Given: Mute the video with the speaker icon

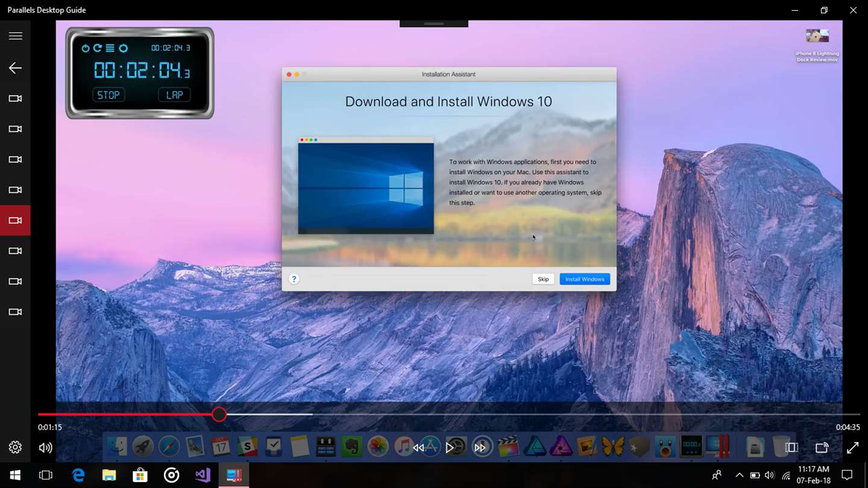Looking at the screenshot, I should [46, 448].
